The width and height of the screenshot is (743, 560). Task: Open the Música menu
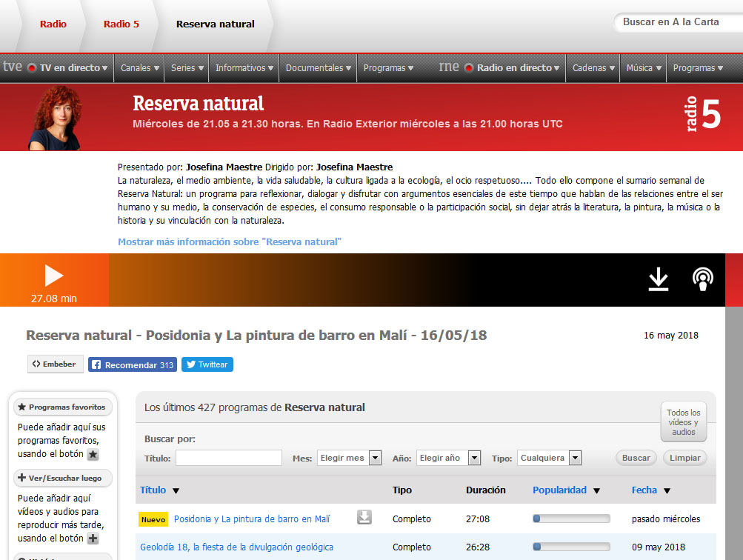[x=644, y=68]
